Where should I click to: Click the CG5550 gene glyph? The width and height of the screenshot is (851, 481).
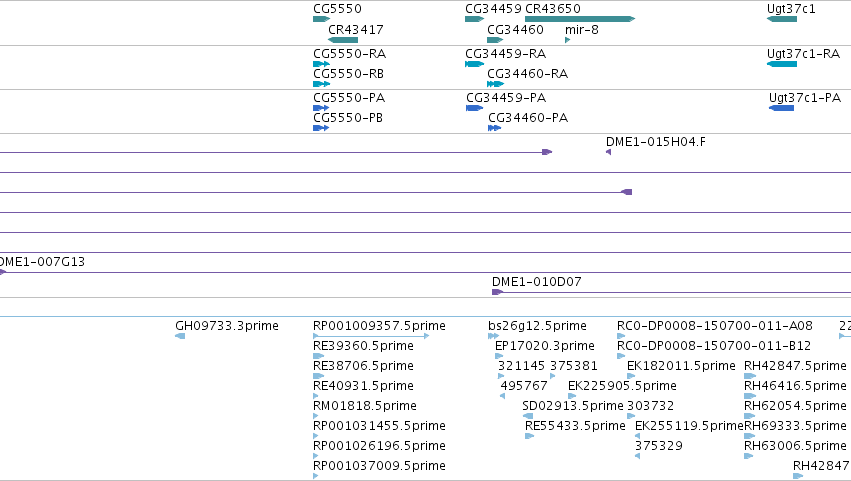tap(321, 19)
